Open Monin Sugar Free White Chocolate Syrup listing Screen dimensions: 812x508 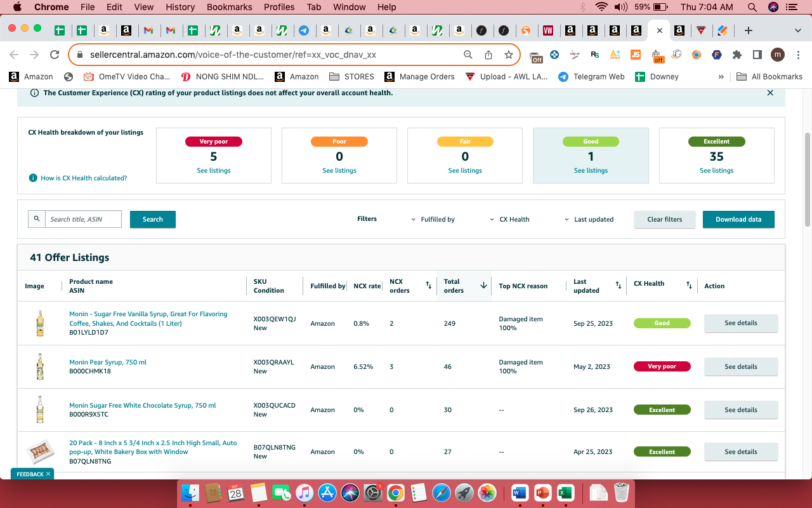tap(143, 405)
